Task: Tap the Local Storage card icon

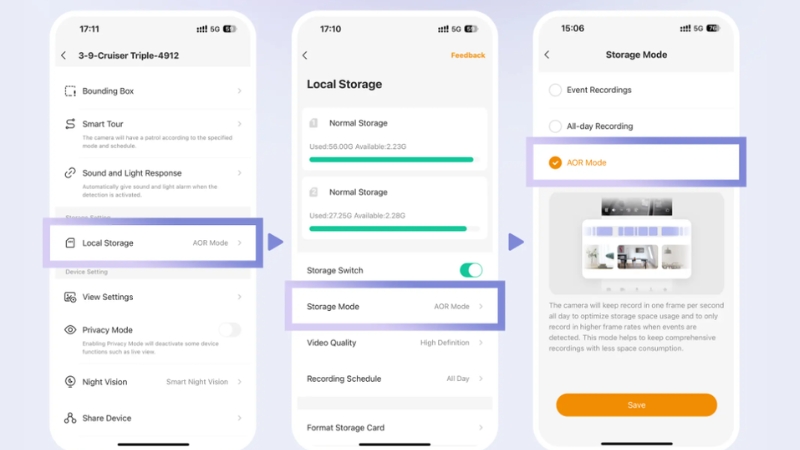Action: (x=70, y=243)
